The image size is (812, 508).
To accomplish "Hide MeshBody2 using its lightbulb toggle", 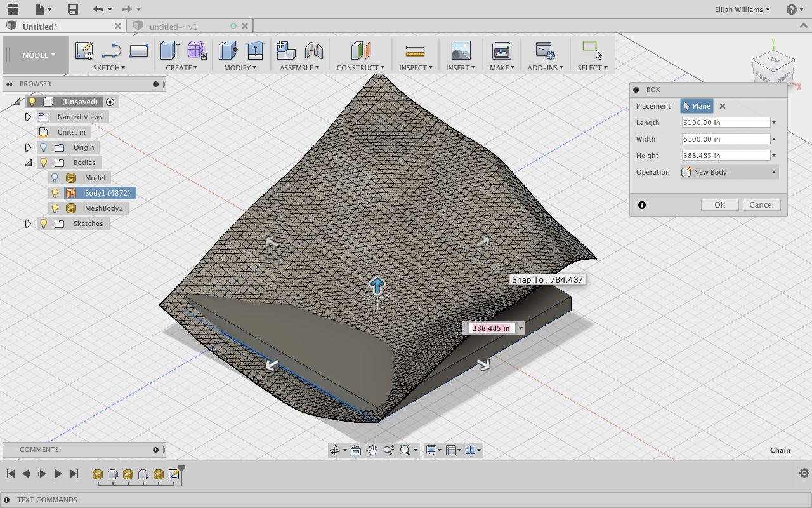I will pyautogui.click(x=54, y=208).
